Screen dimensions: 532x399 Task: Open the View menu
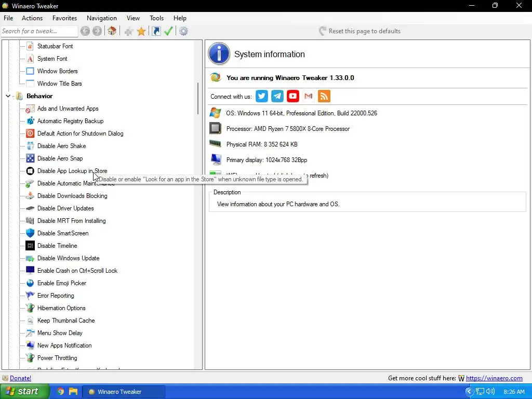134,18
